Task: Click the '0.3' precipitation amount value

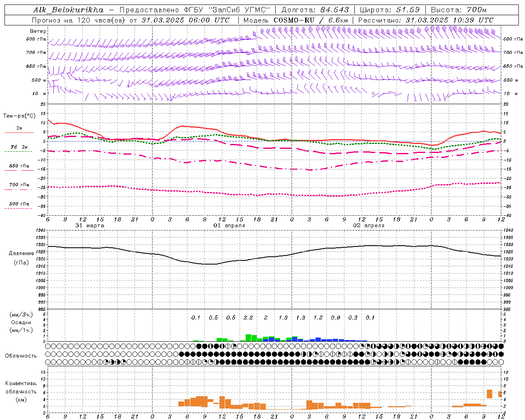Action: (353, 317)
